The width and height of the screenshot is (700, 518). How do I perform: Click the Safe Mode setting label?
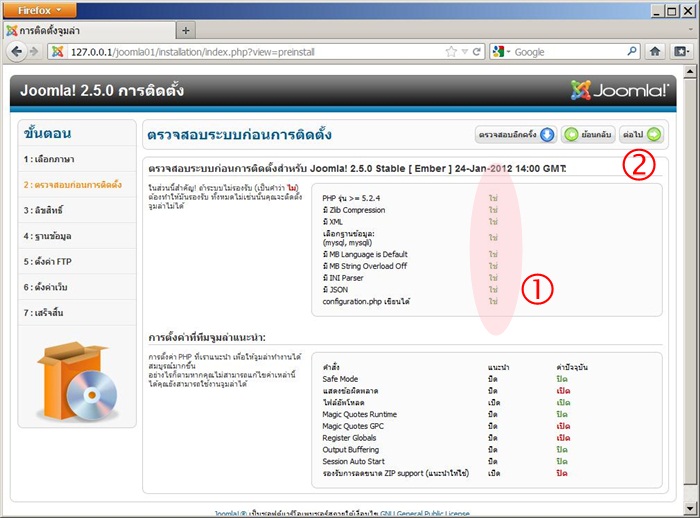coord(340,379)
